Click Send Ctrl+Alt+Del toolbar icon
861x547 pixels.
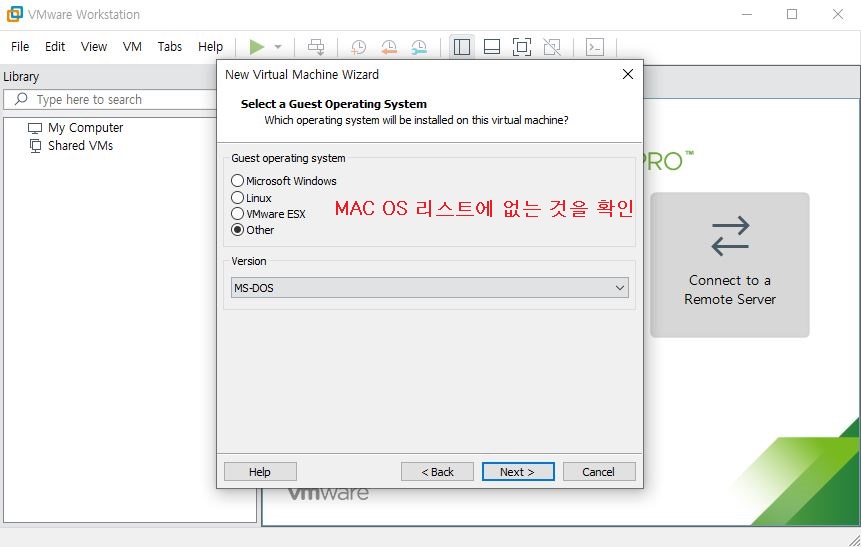coord(316,47)
